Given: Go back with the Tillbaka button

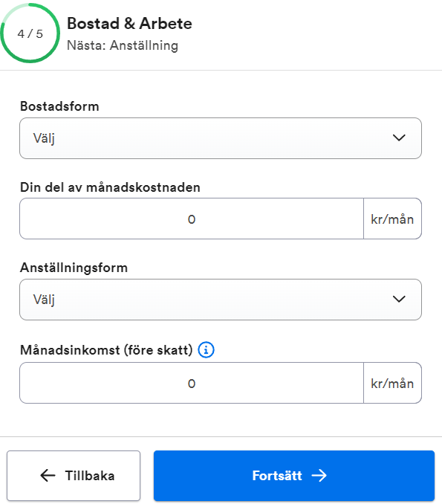Looking at the screenshot, I should click(x=74, y=476).
